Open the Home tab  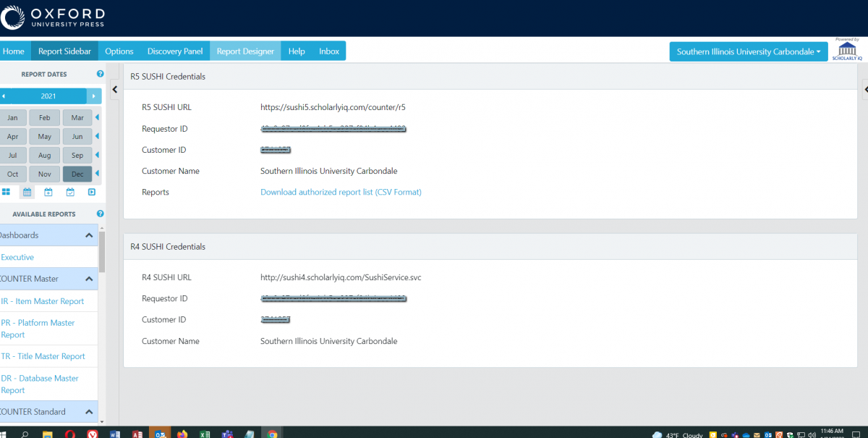pyautogui.click(x=14, y=51)
